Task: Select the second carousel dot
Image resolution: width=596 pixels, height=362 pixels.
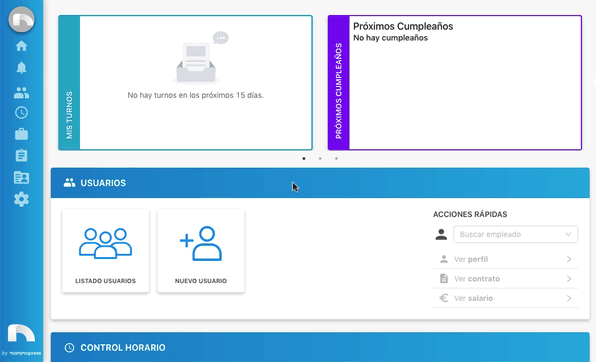Action: (x=320, y=159)
